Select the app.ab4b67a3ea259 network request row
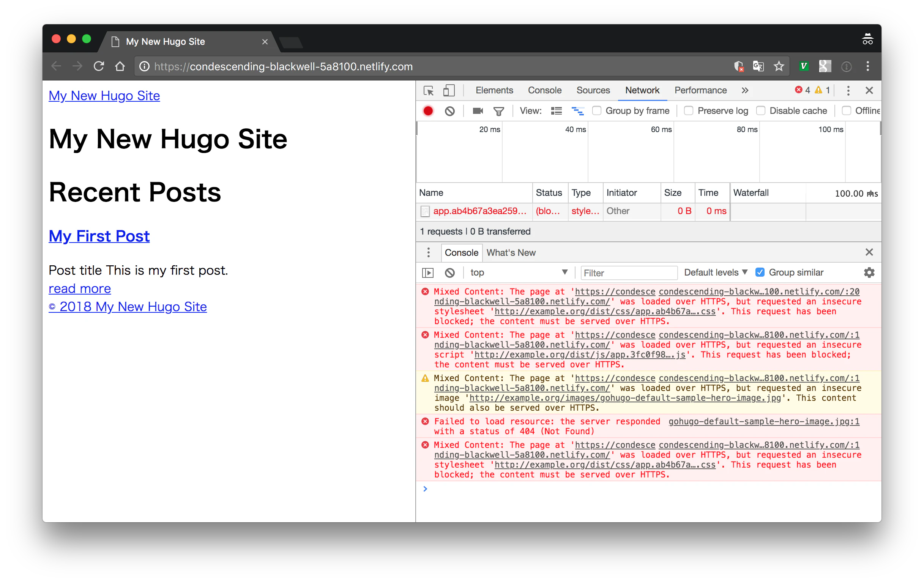The width and height of the screenshot is (924, 583). pos(648,211)
